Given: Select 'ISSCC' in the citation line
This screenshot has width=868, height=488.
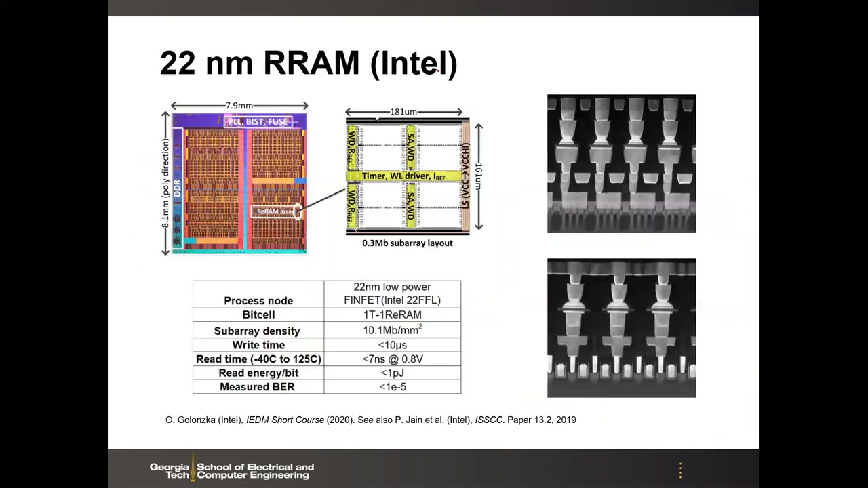Looking at the screenshot, I should pos(490,420).
